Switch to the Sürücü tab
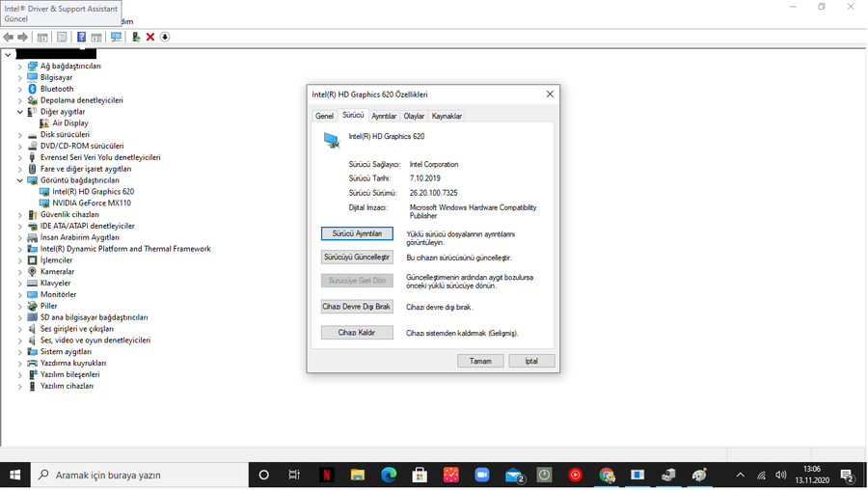The image size is (868, 490). coord(353,115)
